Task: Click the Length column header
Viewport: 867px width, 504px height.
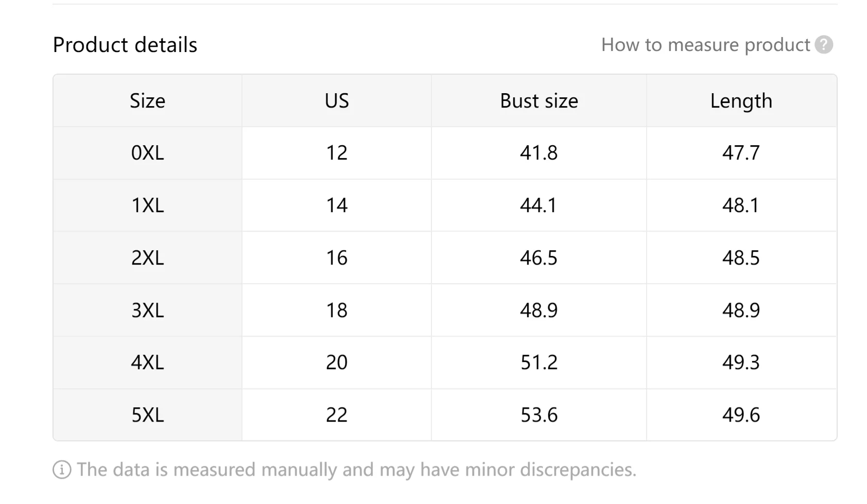Action: coord(741,101)
